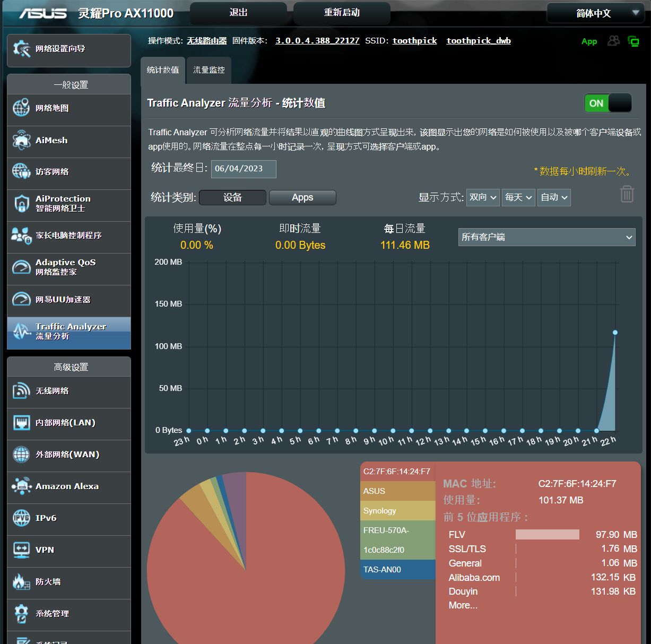Click the 退出 logout button
651x644 pixels.
tap(238, 13)
